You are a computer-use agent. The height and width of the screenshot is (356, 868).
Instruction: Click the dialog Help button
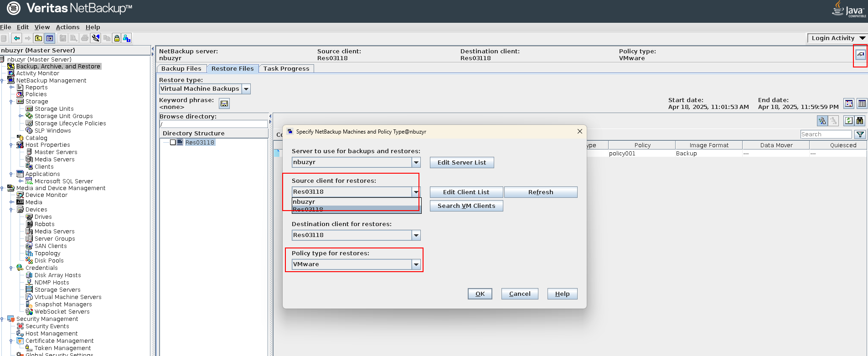(562, 294)
